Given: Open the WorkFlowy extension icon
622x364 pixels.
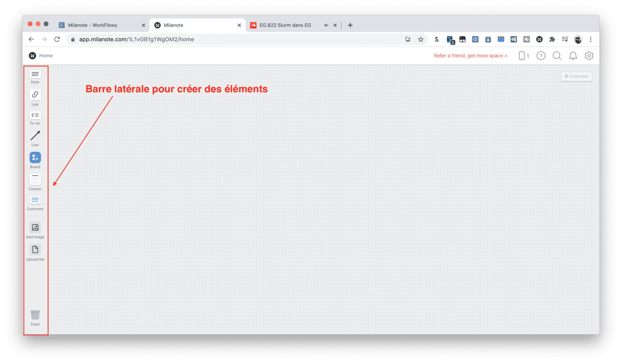Looking at the screenshot, I should pos(475,39).
